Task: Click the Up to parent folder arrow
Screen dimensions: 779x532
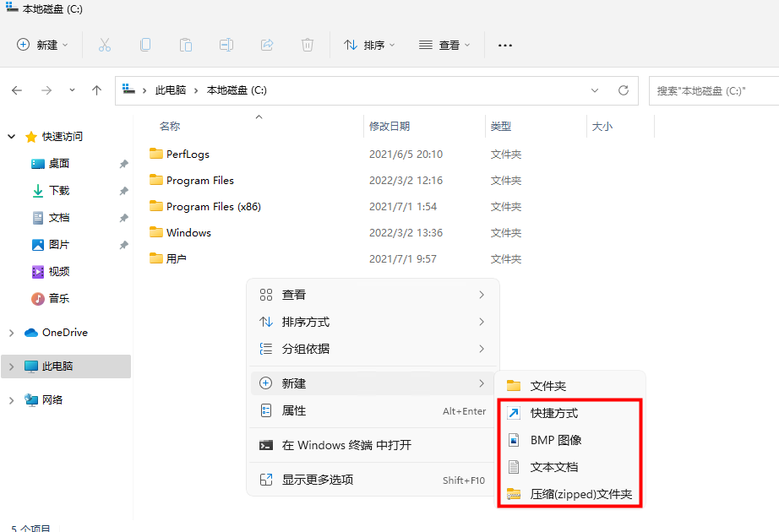Action: click(96, 90)
